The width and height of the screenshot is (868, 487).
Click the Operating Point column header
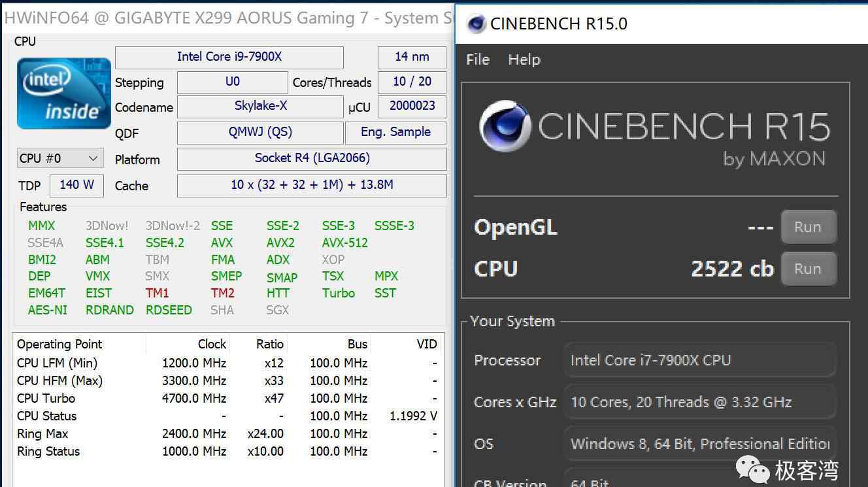[79, 344]
